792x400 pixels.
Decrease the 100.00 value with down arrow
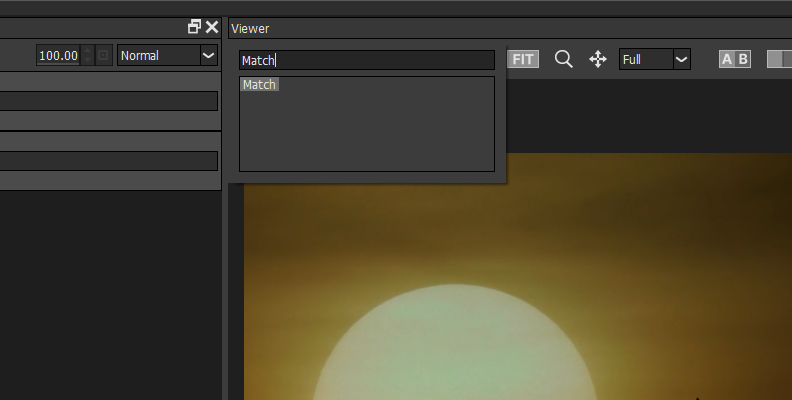[88, 60]
